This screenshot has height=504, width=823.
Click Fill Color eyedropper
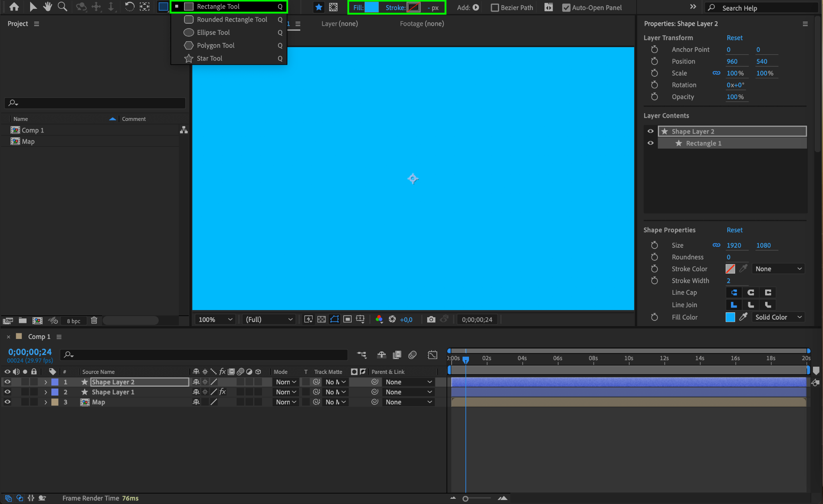pos(743,317)
